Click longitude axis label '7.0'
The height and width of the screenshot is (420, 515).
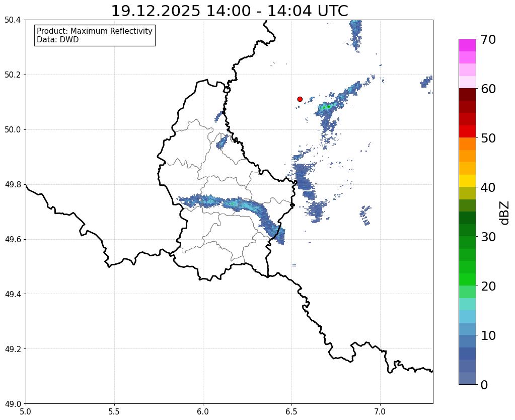pos(381,412)
